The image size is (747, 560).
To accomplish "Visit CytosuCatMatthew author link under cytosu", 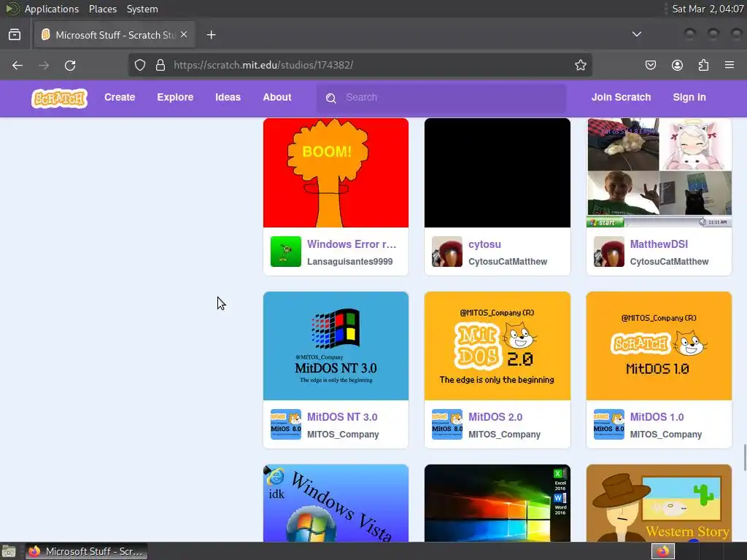I will [508, 262].
